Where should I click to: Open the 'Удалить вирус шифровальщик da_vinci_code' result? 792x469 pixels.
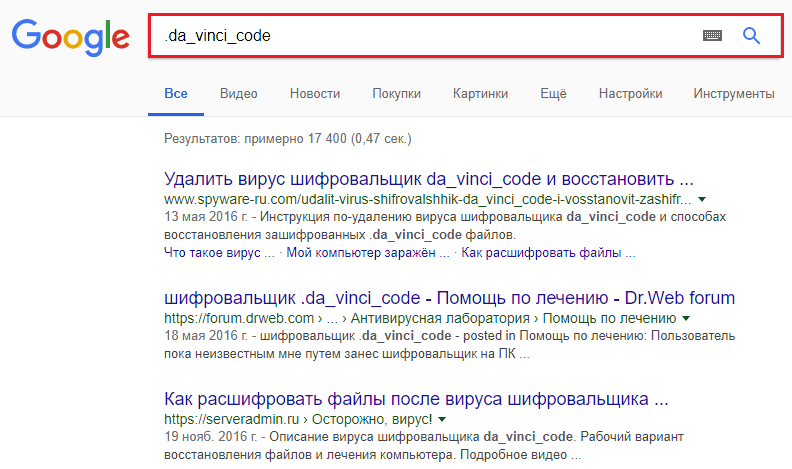tap(428, 181)
